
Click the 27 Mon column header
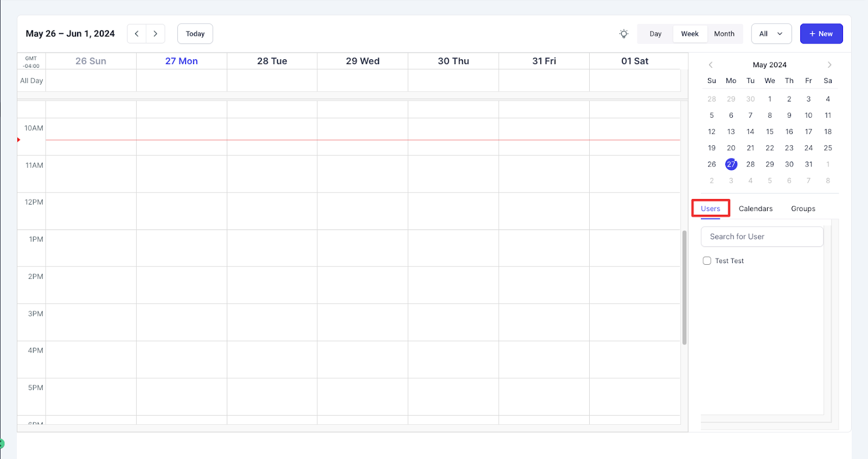pyautogui.click(x=182, y=61)
